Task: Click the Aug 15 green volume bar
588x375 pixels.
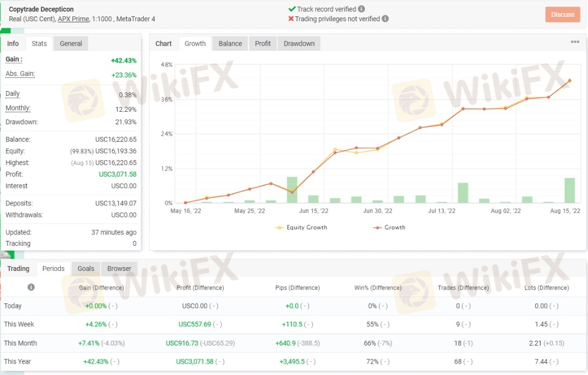Action: point(569,191)
